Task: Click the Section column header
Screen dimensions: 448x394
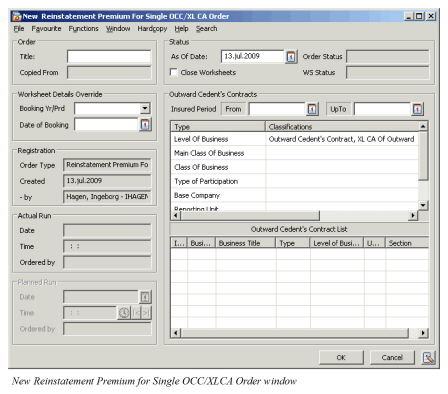Action: tap(407, 243)
